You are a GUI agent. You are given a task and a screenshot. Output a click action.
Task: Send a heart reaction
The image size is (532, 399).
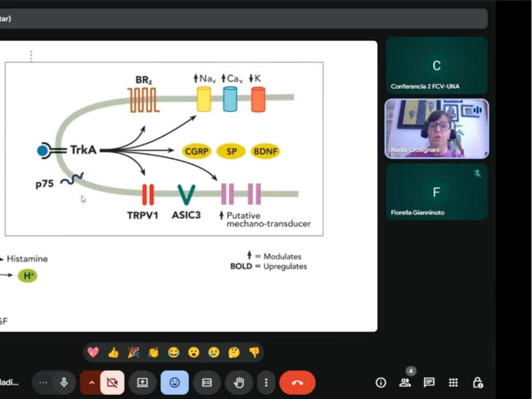(x=94, y=353)
